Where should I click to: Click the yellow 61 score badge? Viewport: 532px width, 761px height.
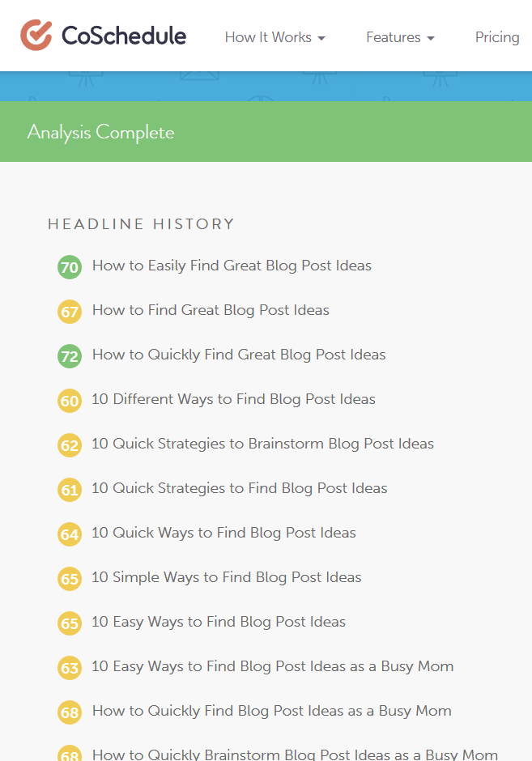[70, 490]
